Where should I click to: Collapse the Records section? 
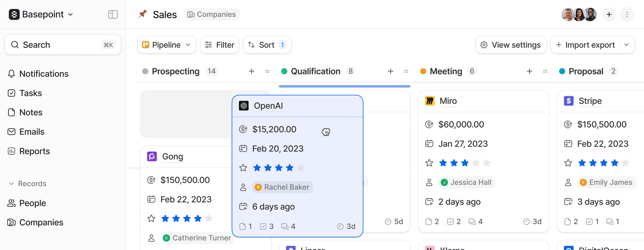pyautogui.click(x=28, y=184)
